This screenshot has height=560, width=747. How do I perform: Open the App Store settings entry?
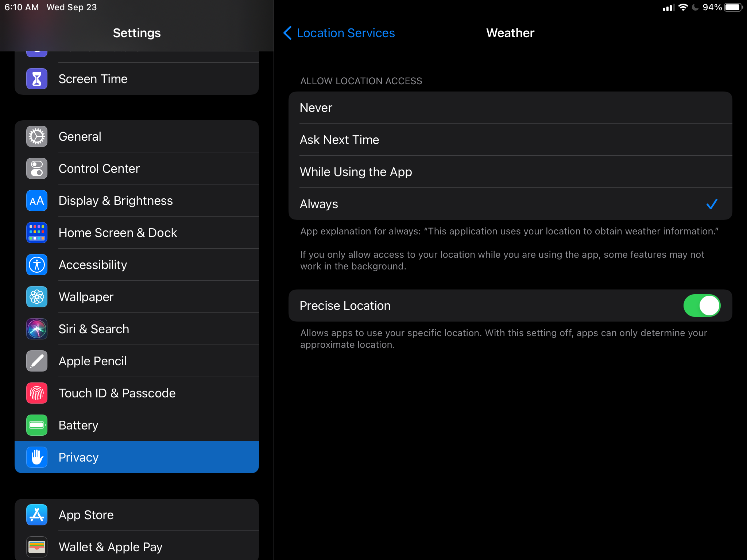tap(137, 515)
